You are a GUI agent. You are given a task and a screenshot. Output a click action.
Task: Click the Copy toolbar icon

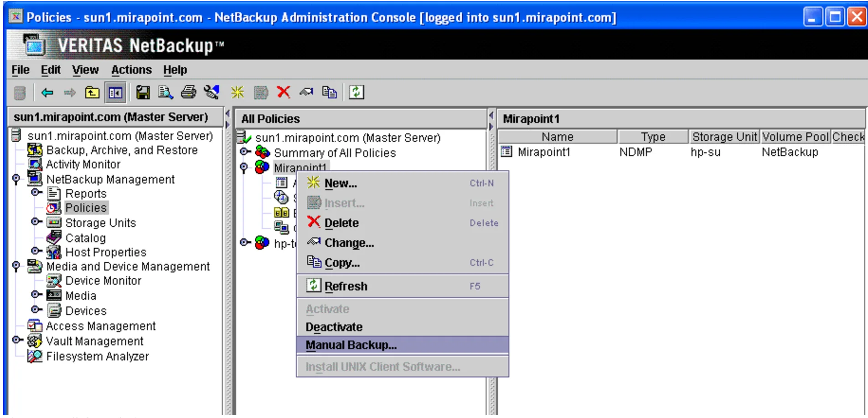[x=329, y=92]
